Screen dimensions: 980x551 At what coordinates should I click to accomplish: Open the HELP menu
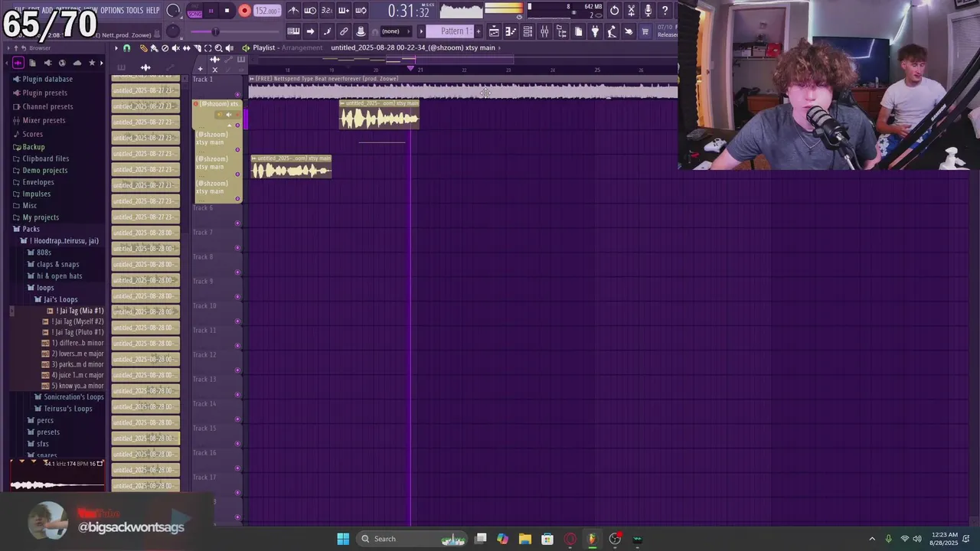pos(152,10)
